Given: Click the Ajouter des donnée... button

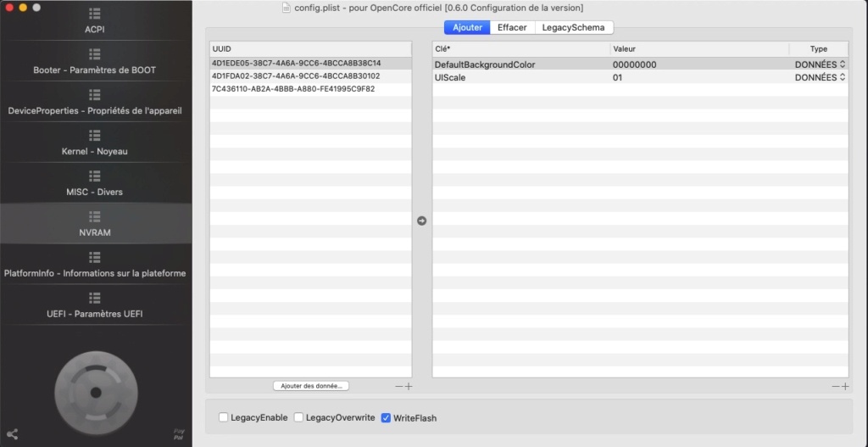Looking at the screenshot, I should coord(311,386).
